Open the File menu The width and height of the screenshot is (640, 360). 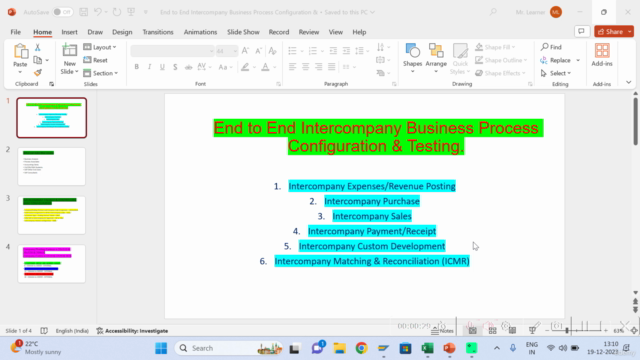point(16,32)
